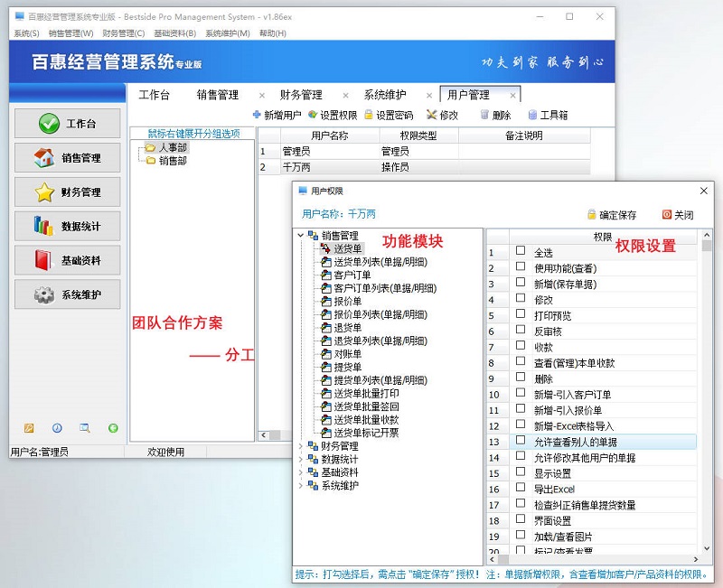This screenshot has width=723, height=588.
Task: Click the green arrow icon at sidebar bottom
Action: 113,428
